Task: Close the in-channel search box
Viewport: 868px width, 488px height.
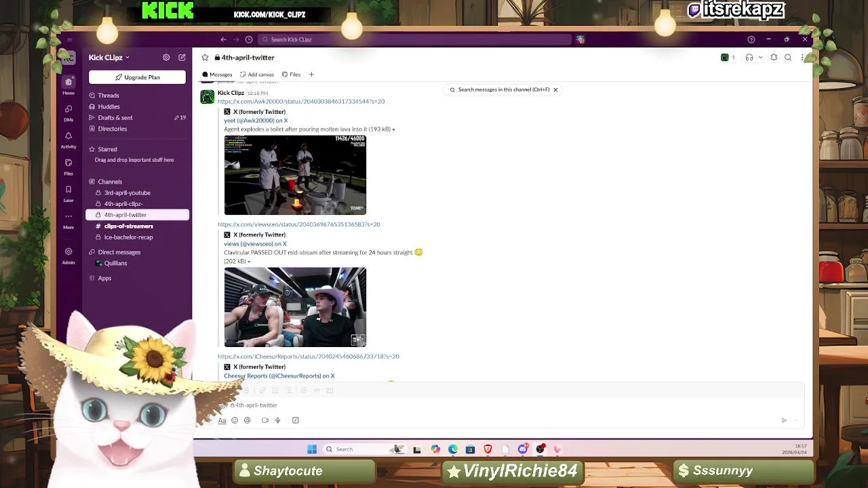Action: 555,89
